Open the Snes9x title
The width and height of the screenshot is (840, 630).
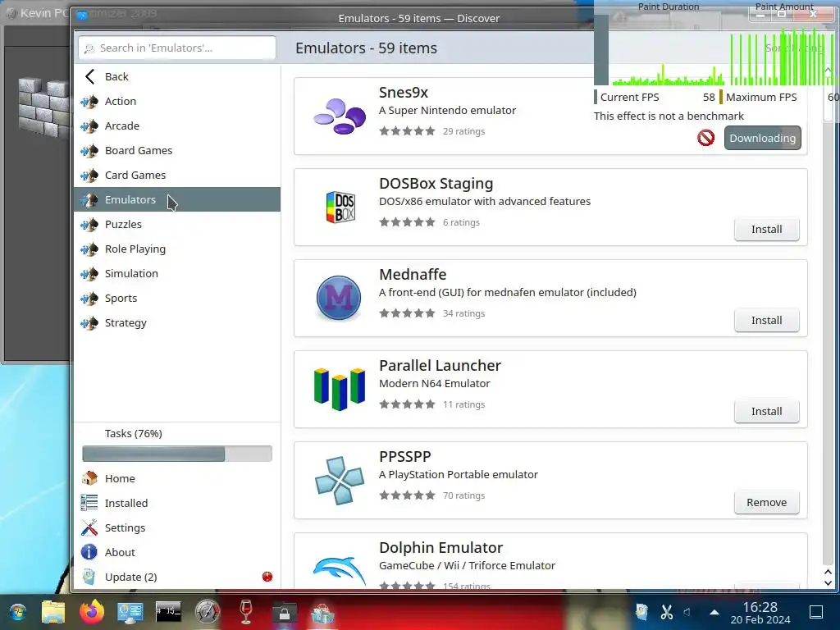click(404, 93)
